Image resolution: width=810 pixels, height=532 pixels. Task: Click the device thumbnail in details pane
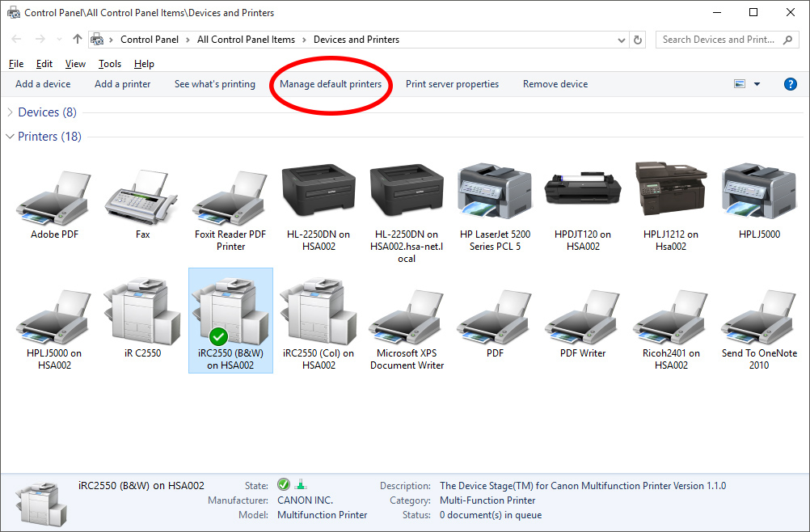pyautogui.click(x=40, y=504)
